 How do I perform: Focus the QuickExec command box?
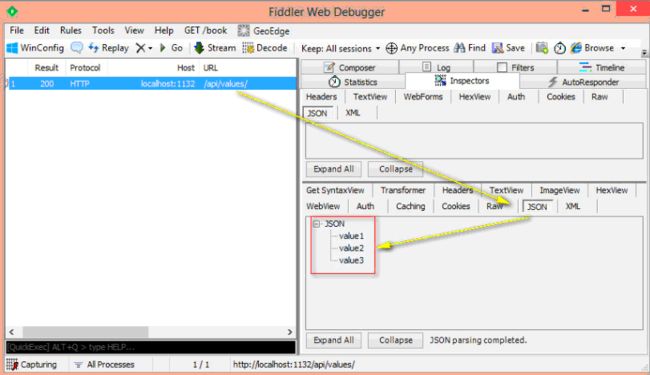click(x=151, y=347)
